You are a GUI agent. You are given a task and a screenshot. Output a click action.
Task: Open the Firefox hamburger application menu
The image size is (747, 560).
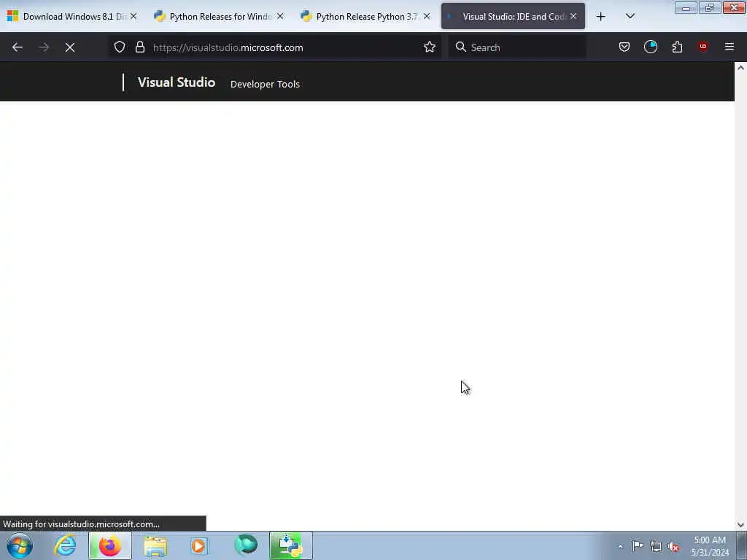[729, 47]
